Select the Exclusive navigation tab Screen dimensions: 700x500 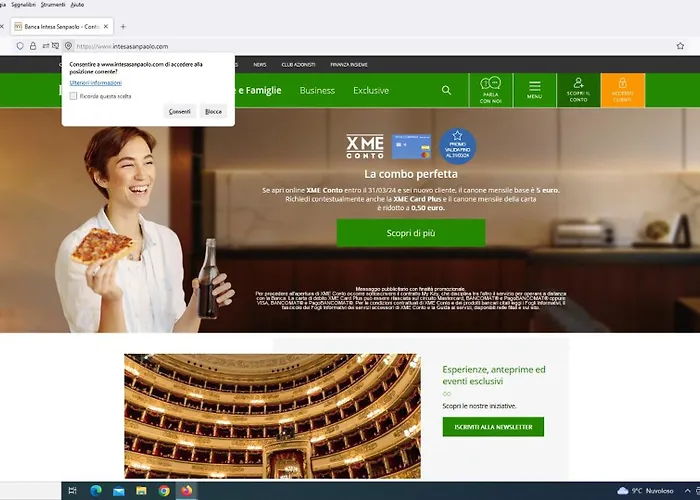pyautogui.click(x=371, y=90)
